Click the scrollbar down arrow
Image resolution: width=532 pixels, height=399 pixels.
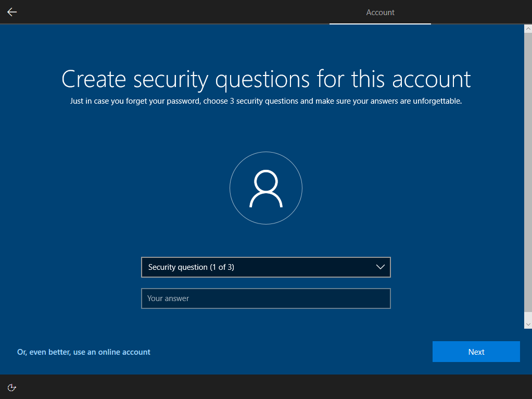point(527,322)
